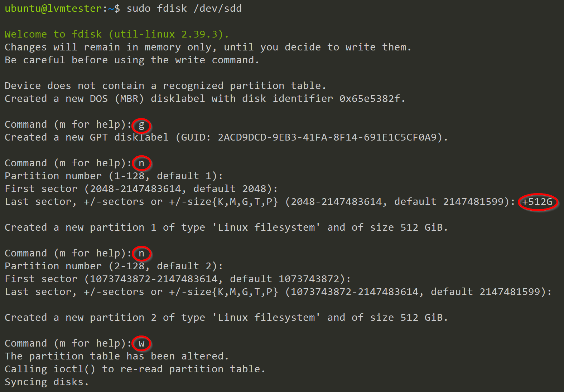Viewport: 564px width, 392px height.
Task: Click 'Partition number (1-128, default 1)' prompt
Action: tap(114, 176)
